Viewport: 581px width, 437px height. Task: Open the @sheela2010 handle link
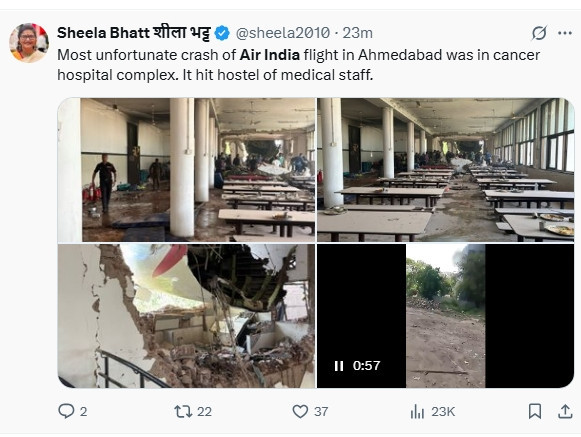(282, 33)
